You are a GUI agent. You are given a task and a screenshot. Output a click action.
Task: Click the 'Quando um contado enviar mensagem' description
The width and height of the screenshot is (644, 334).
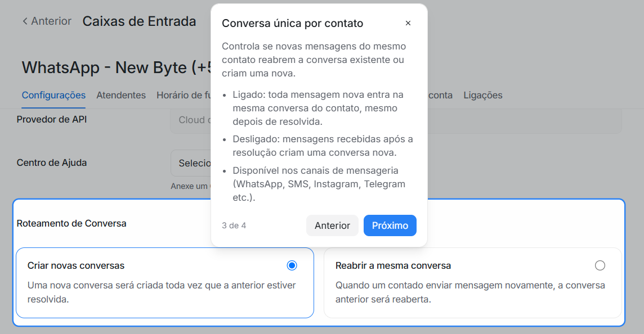point(470,292)
